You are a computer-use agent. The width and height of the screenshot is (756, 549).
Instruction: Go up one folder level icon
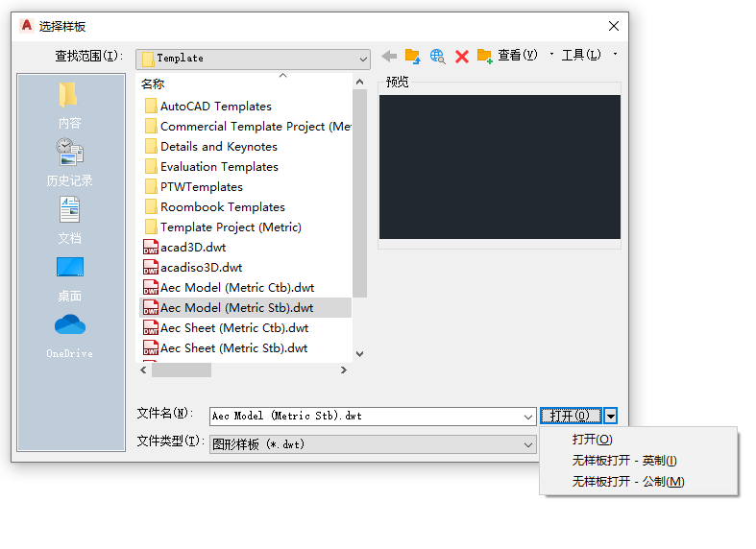413,57
